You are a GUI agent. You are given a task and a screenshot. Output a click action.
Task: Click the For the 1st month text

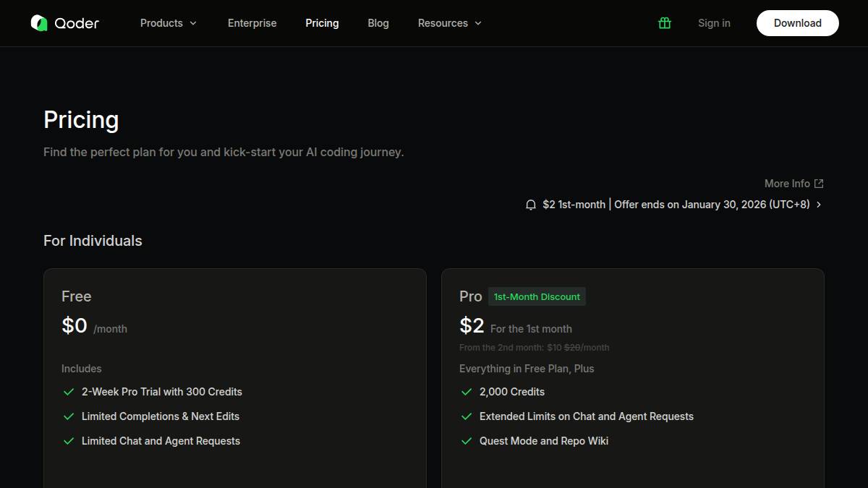point(531,329)
